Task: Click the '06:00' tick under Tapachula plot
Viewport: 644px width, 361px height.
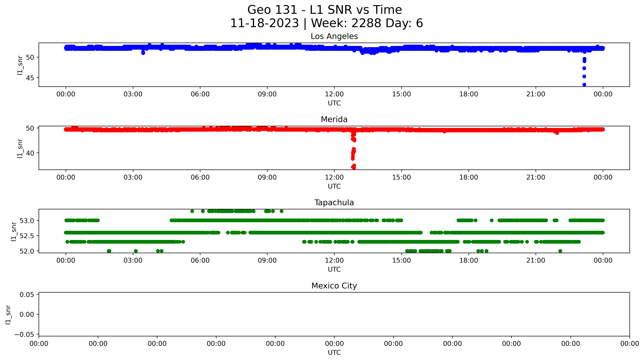Action: tap(200, 261)
